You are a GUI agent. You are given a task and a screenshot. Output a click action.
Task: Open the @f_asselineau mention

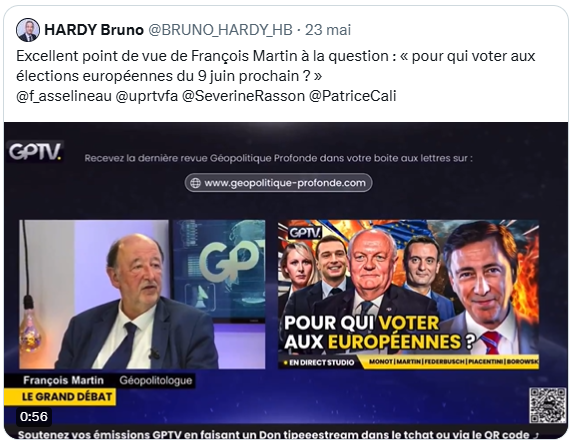[x=64, y=96]
